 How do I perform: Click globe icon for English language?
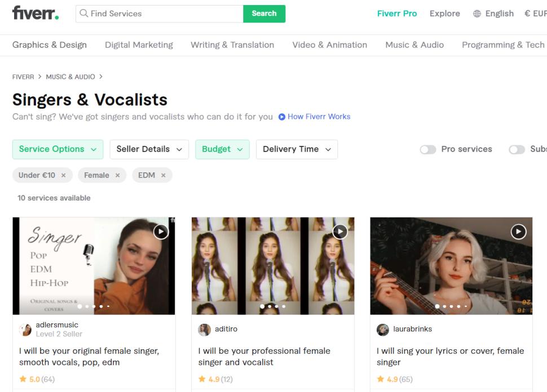[x=477, y=14]
